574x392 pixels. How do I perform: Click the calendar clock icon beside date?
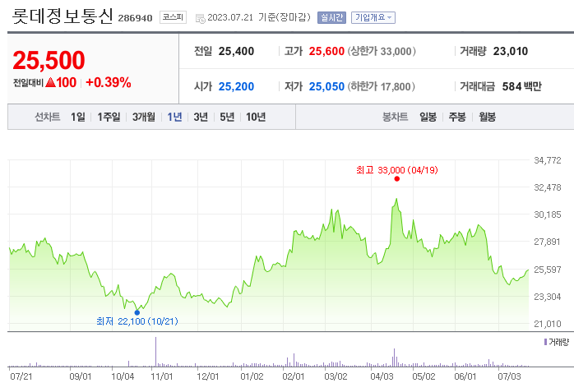click(200, 18)
